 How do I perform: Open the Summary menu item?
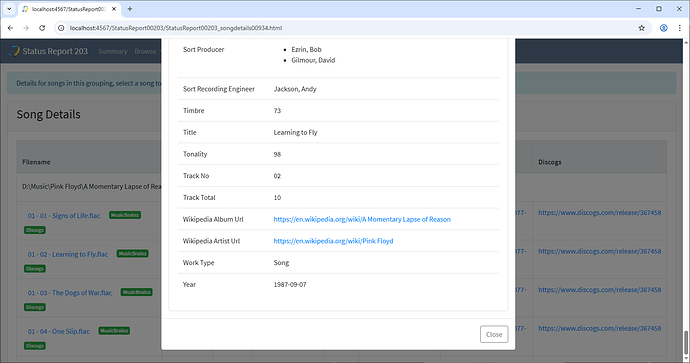click(x=113, y=51)
